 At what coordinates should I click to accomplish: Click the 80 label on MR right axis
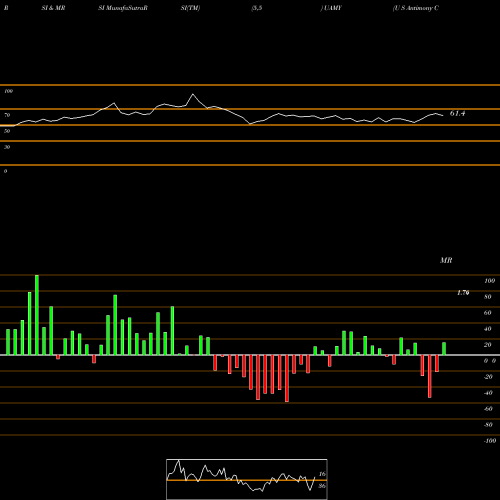click(x=488, y=297)
